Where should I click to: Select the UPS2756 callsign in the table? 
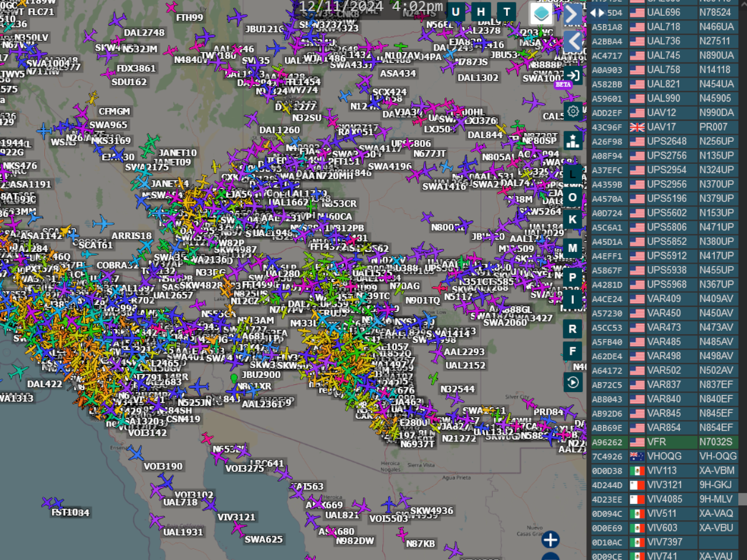pos(666,156)
